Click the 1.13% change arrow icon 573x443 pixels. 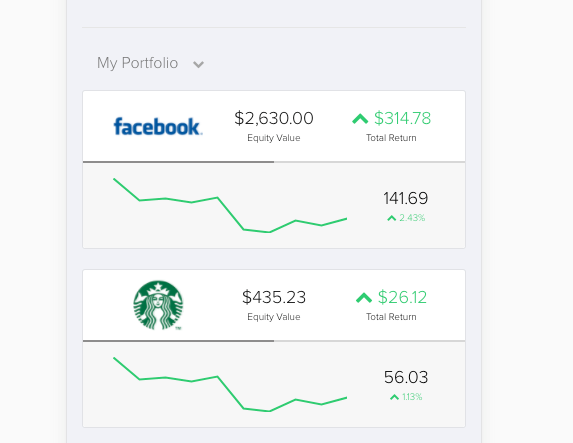[394, 397]
